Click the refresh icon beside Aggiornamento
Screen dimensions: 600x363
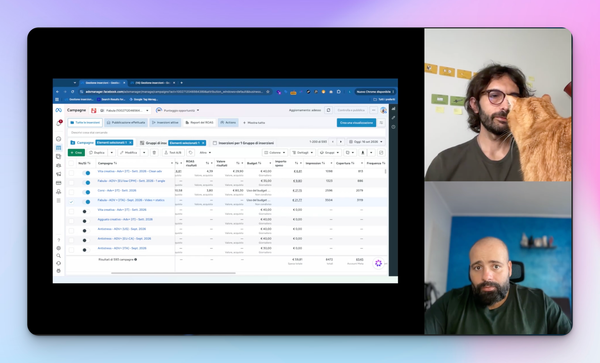pos(328,110)
